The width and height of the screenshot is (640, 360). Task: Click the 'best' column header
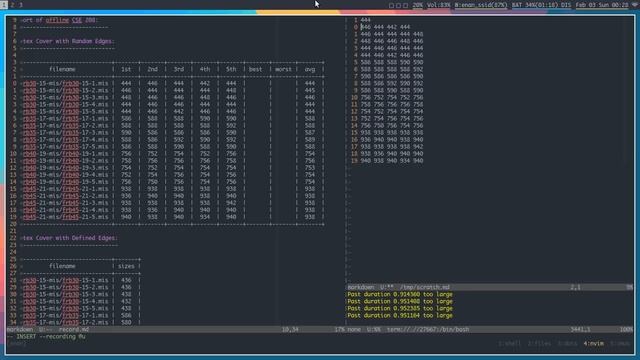[256, 69]
